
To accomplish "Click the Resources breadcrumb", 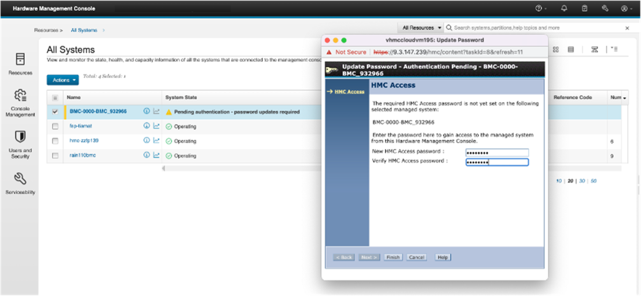I will [46, 31].
